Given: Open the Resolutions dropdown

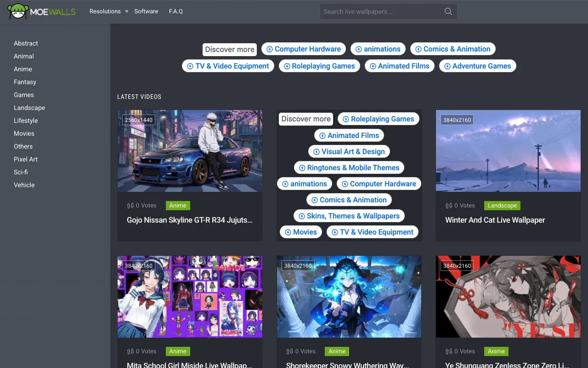Looking at the screenshot, I should (105, 11).
